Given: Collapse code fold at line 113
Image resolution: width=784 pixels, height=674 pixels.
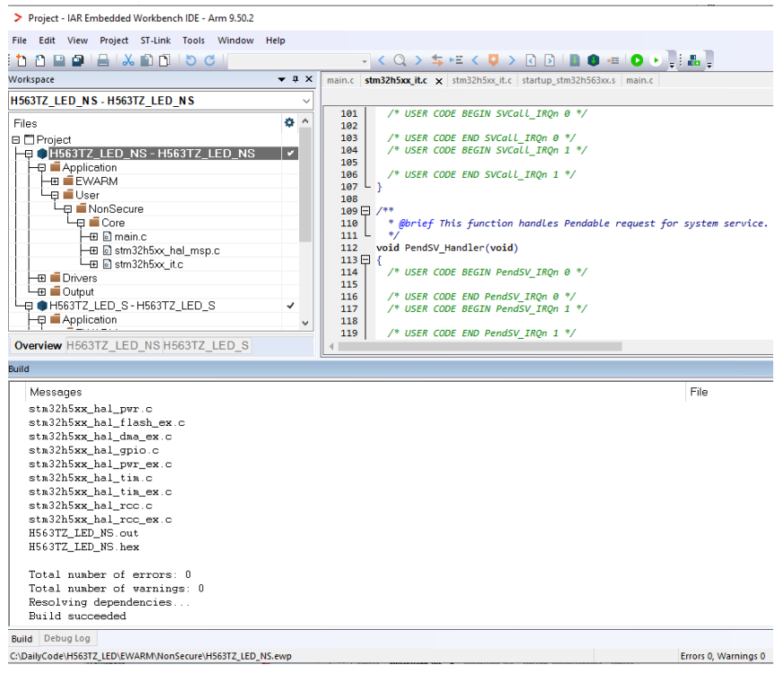Looking at the screenshot, I should (x=366, y=260).
